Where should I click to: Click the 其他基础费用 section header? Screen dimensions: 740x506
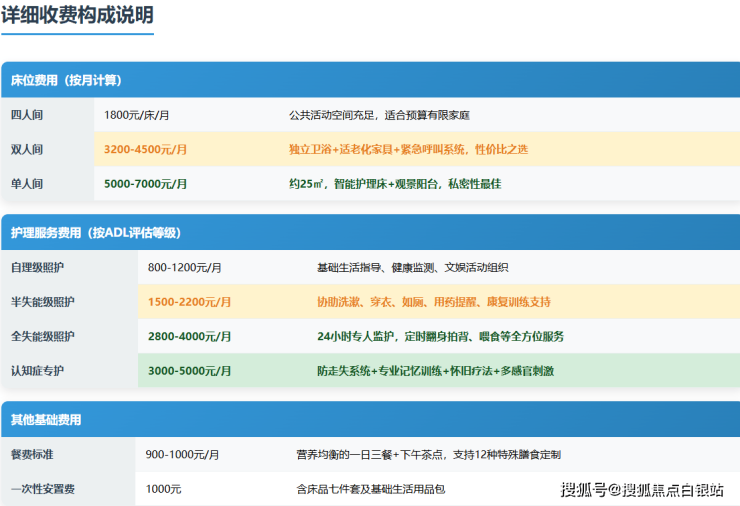pos(46,420)
